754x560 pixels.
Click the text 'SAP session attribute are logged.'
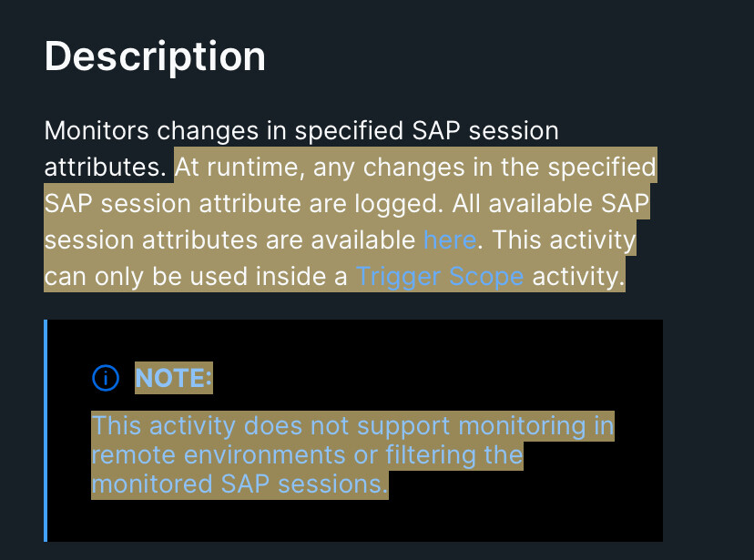(244, 203)
